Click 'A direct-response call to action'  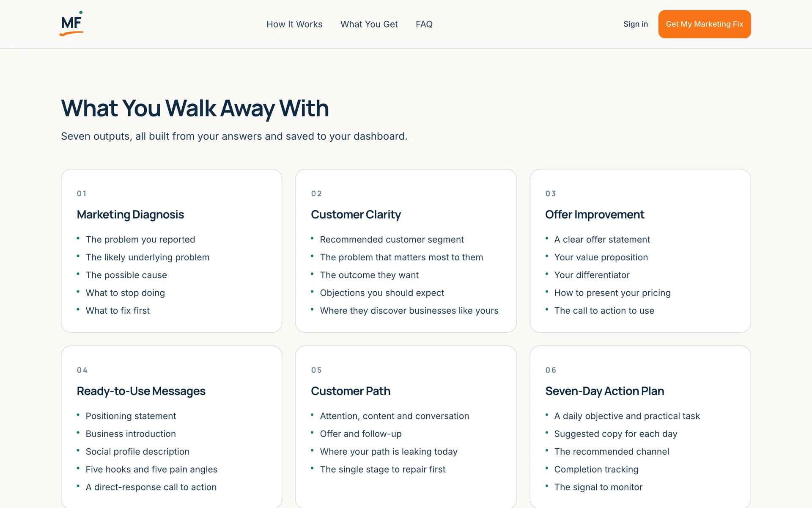pos(151,487)
